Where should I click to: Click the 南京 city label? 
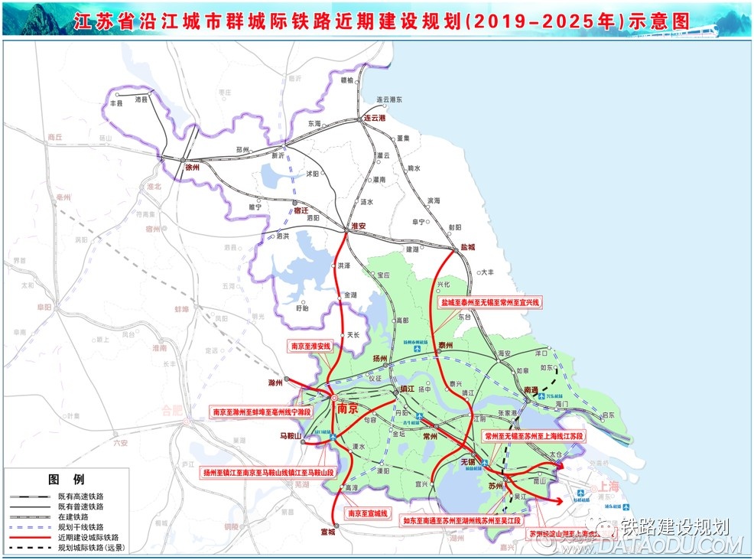[347, 409]
